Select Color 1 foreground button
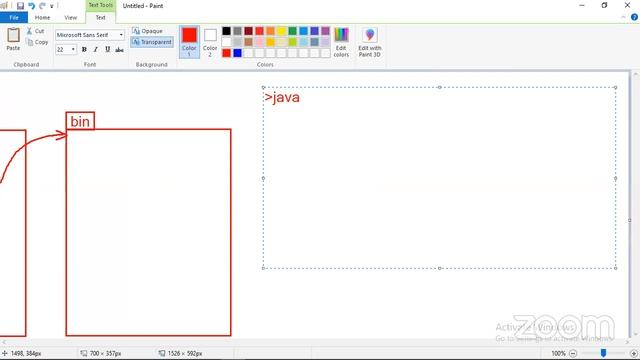Image resolution: width=640 pixels, height=360 pixels. point(189,42)
